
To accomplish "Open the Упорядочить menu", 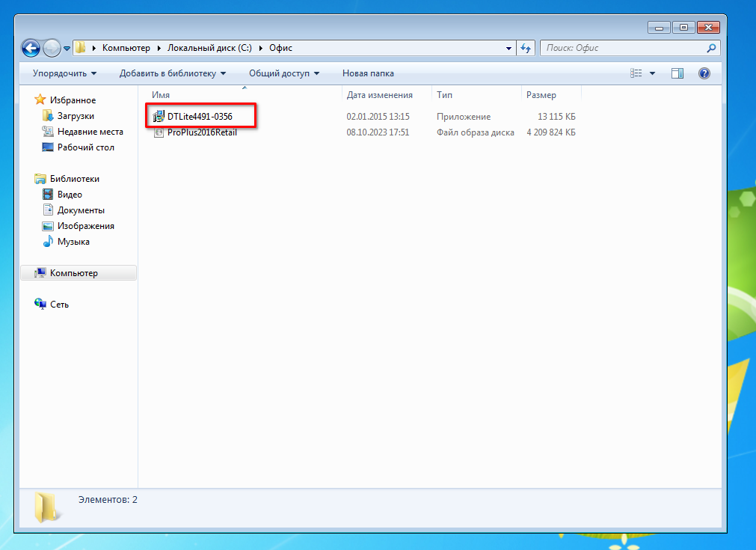I will (64, 73).
